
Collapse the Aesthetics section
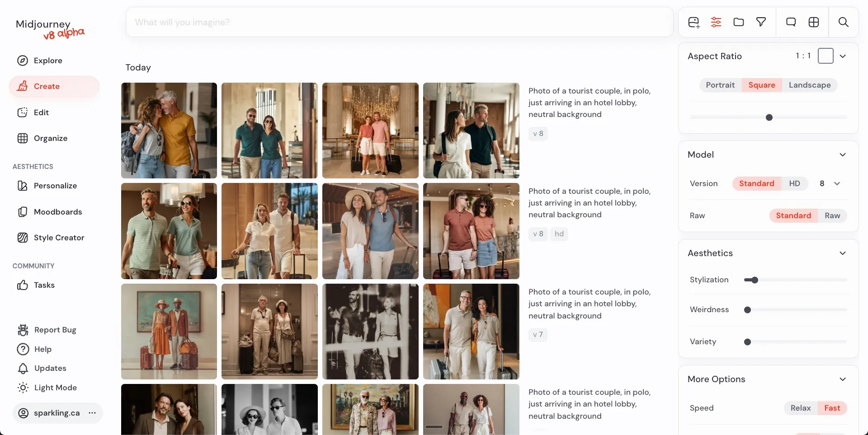[843, 253]
